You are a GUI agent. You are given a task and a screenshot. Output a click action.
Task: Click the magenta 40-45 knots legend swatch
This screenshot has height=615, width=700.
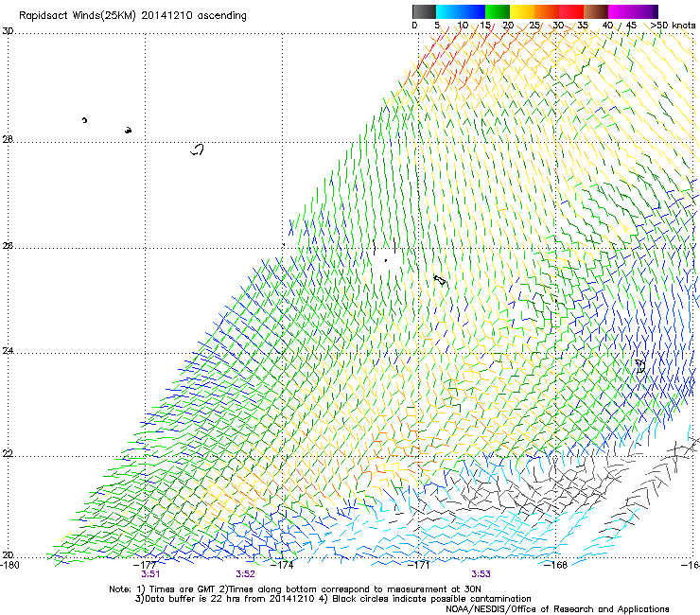(621, 11)
